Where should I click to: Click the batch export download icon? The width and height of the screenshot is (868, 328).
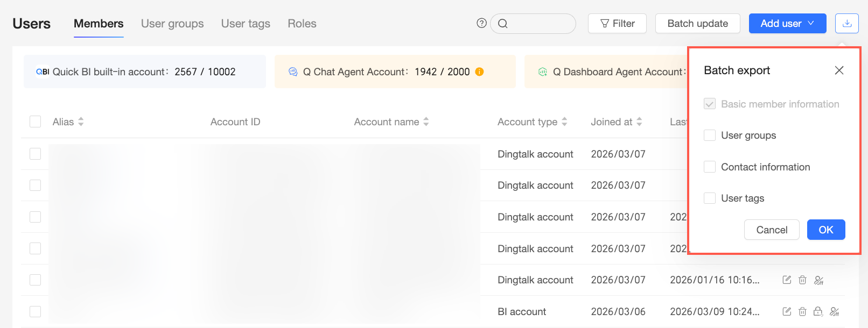pyautogui.click(x=847, y=23)
